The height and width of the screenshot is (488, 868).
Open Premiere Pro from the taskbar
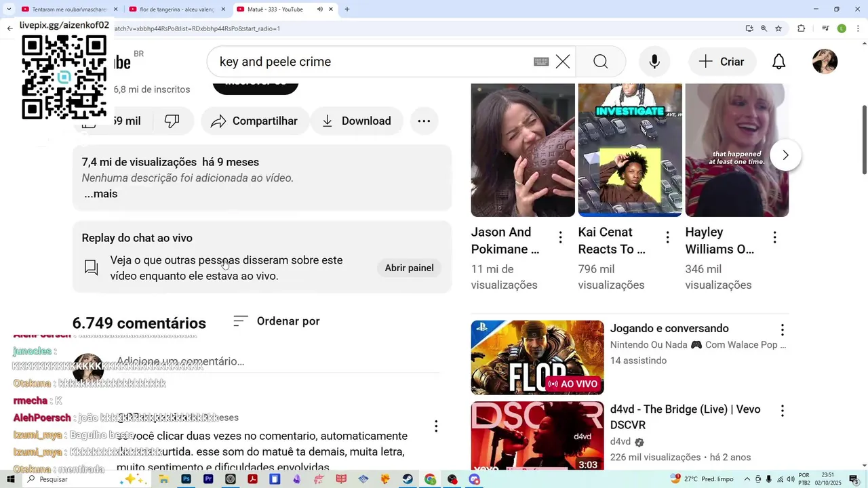coord(208,479)
